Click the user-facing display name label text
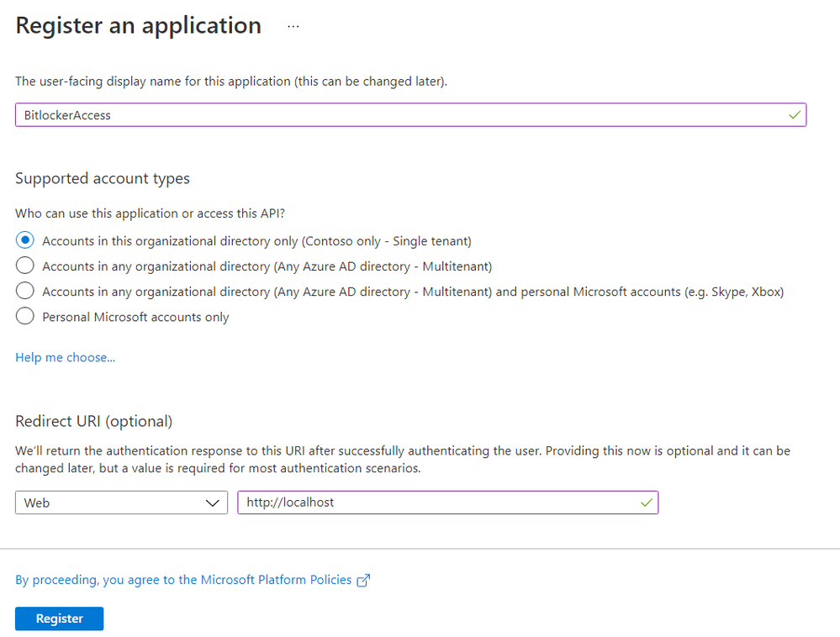 tap(231, 82)
